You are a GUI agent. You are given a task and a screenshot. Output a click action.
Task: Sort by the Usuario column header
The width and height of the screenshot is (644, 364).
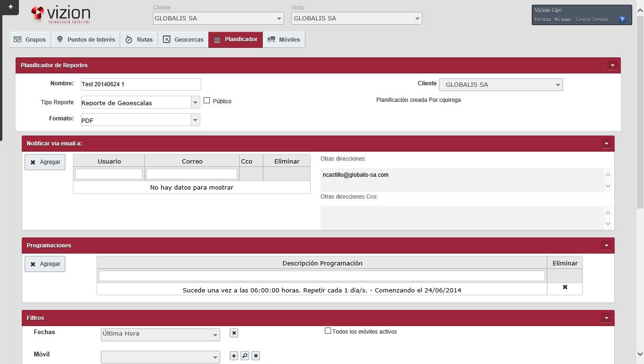[x=109, y=161]
